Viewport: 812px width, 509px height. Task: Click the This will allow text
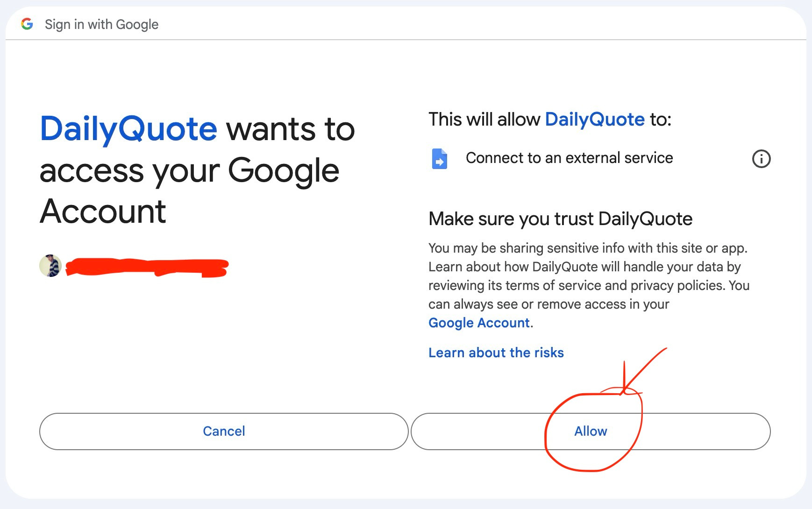(x=484, y=120)
